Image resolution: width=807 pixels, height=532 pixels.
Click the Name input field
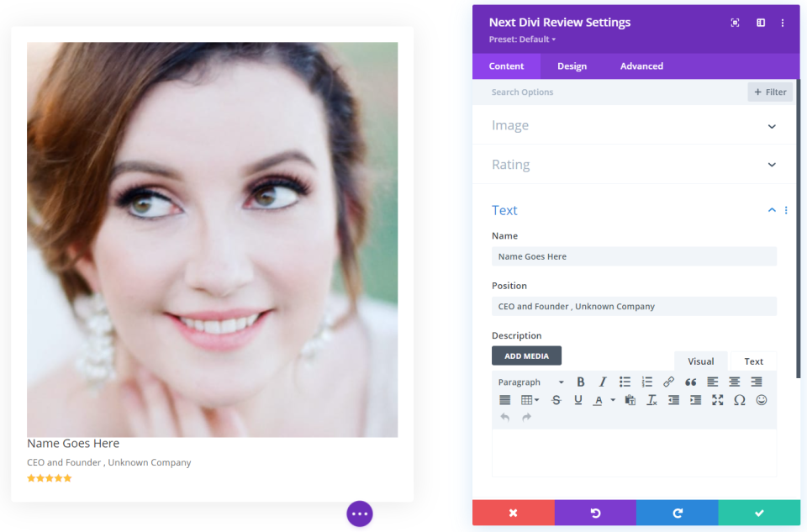click(634, 256)
